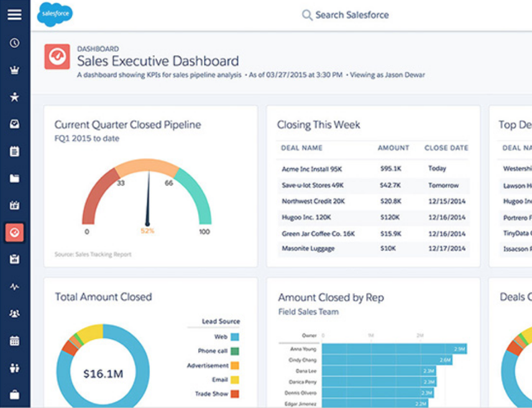This screenshot has width=532, height=408.
Task: Click Viewing as Jason Dewar text
Action: click(x=387, y=75)
